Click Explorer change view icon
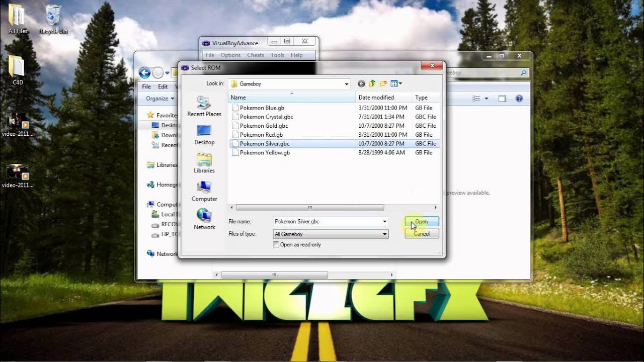 [476, 99]
